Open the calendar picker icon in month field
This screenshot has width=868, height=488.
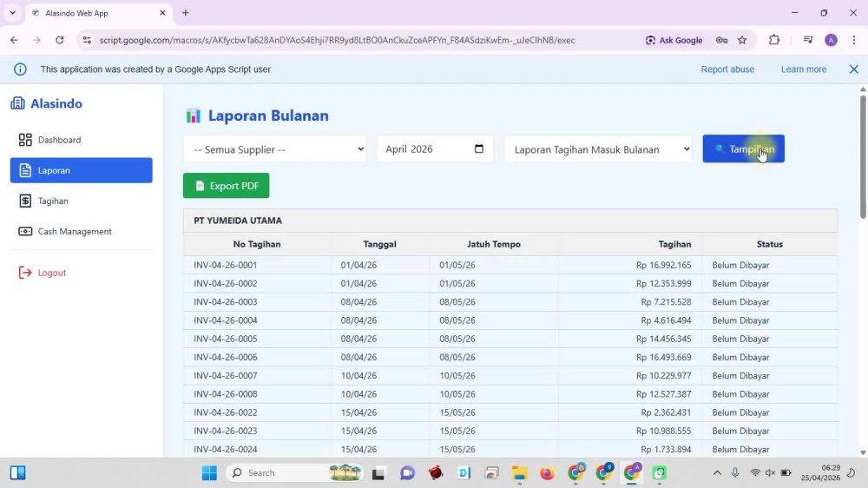479,148
